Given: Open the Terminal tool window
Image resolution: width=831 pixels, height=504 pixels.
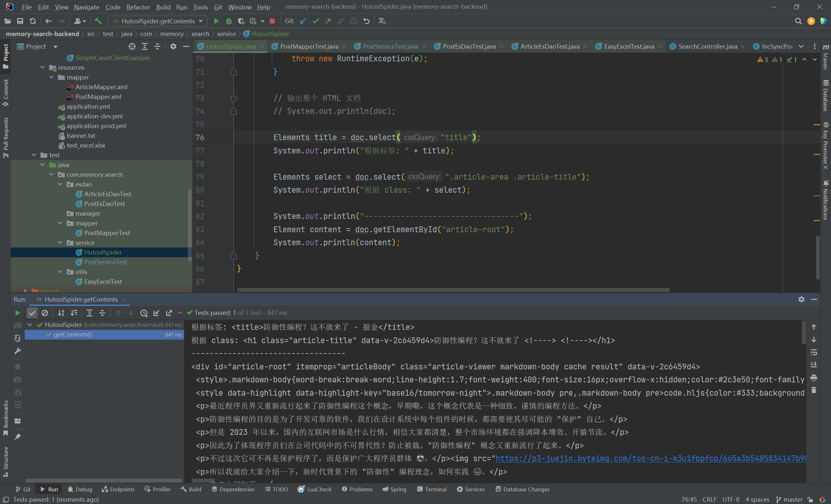Looking at the screenshot, I should (x=432, y=489).
